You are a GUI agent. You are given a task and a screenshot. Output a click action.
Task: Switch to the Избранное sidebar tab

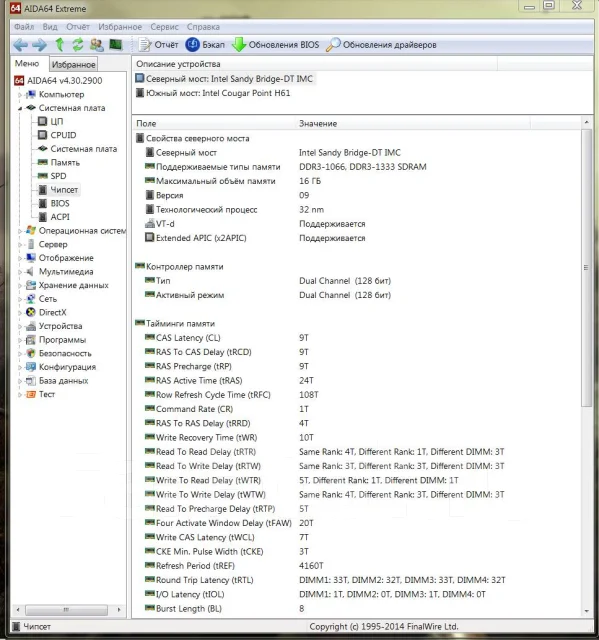coord(73,64)
